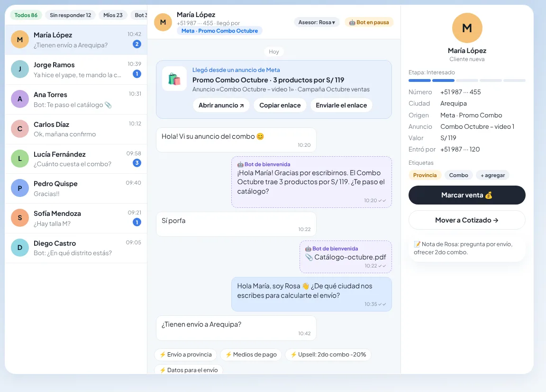
Task: Click Valor S/ 119 in details
Action: coord(448,138)
